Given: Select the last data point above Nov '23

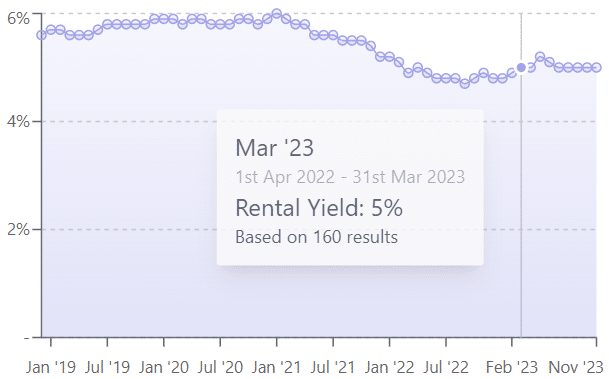Looking at the screenshot, I should (x=597, y=68).
